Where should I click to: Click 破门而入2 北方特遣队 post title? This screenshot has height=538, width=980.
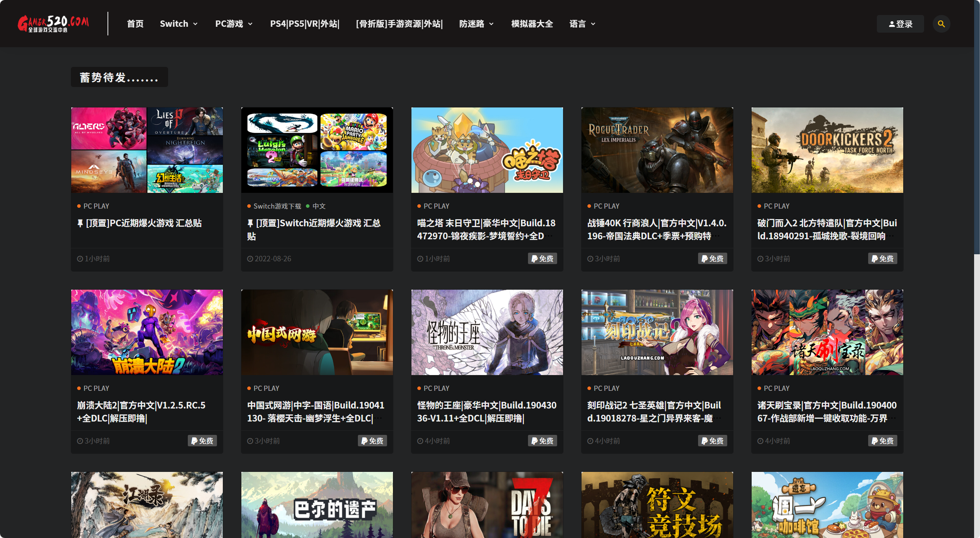[x=827, y=229]
